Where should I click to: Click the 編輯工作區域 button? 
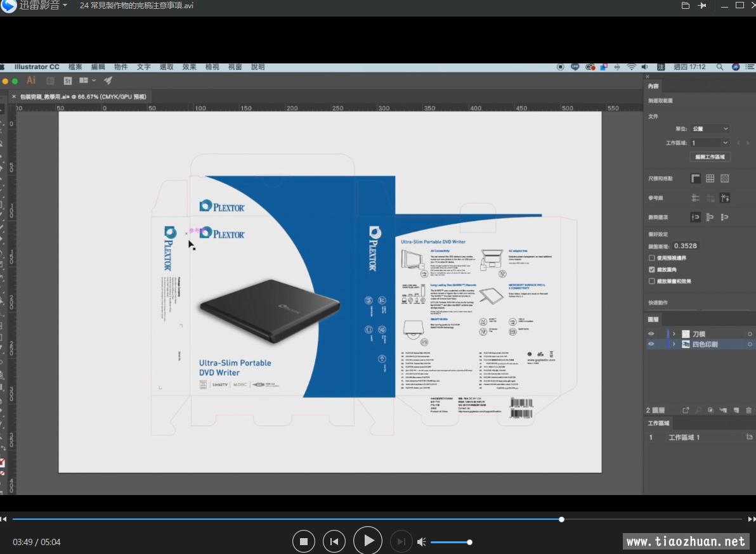point(710,157)
